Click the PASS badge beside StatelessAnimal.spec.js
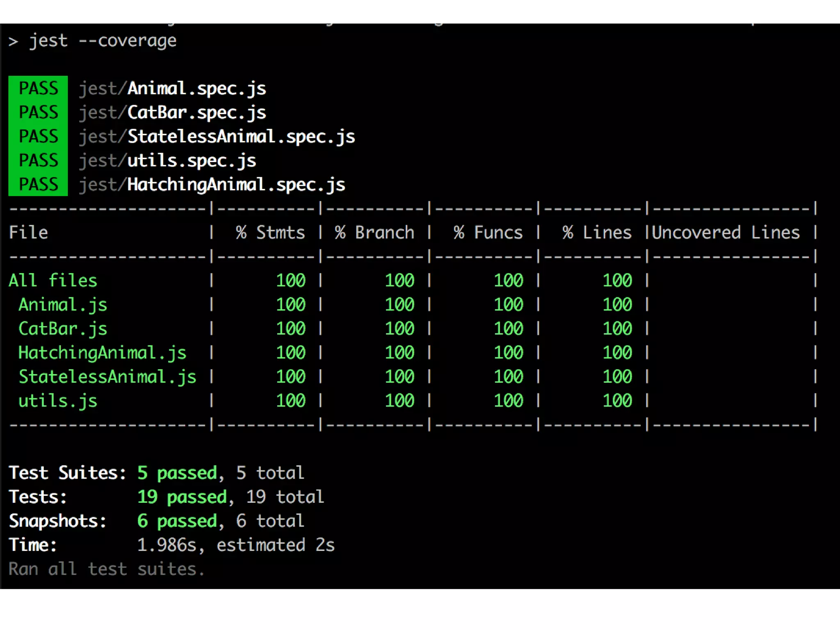 pyautogui.click(x=38, y=136)
